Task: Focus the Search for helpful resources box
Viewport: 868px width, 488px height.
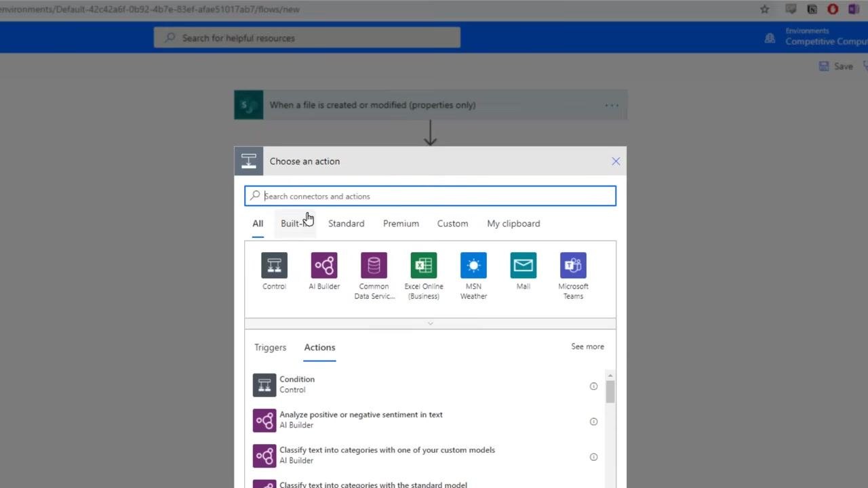Action: coord(307,38)
